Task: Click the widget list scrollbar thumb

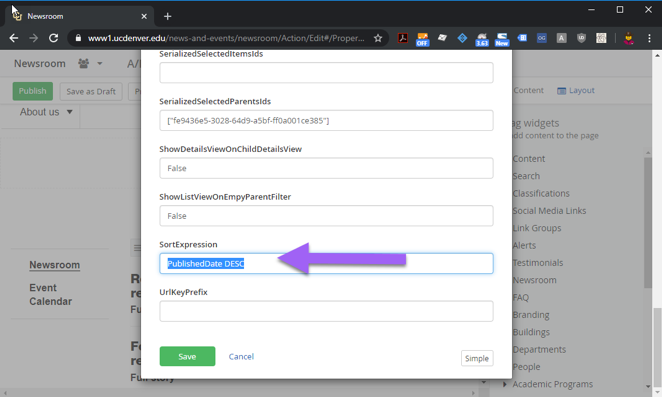Action: (648, 223)
